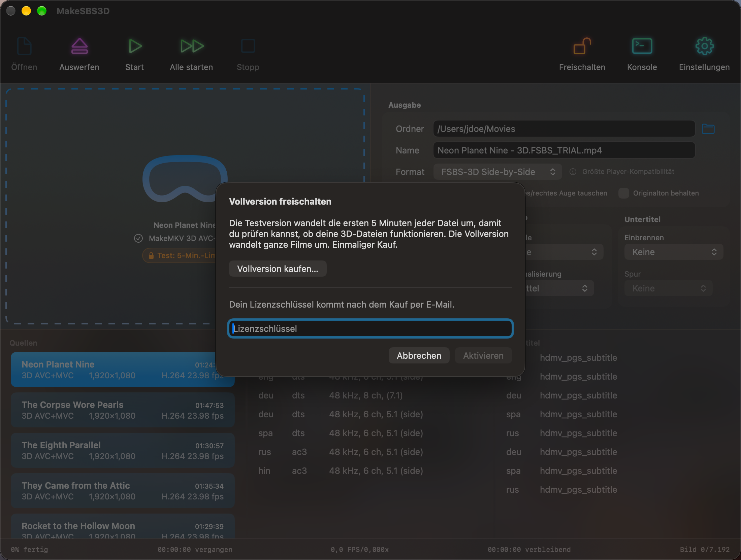The width and height of the screenshot is (741, 560).
Task: Select They Came from the Attic source
Action: [123, 491]
